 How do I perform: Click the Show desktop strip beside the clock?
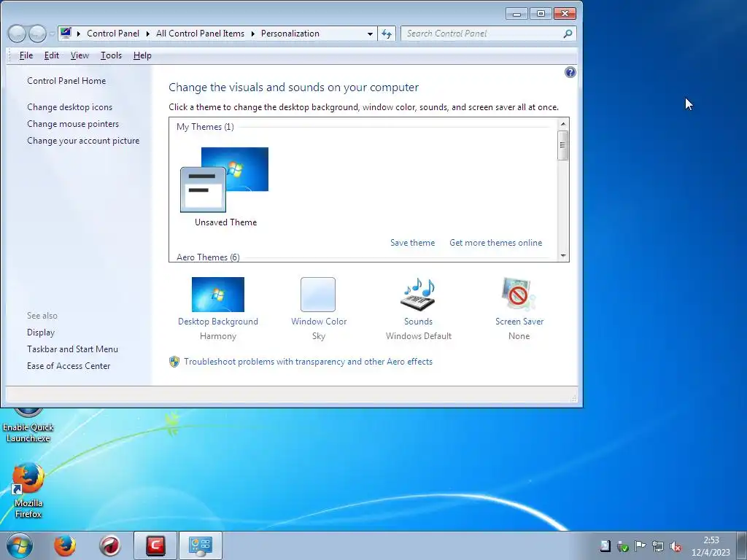tap(742, 545)
